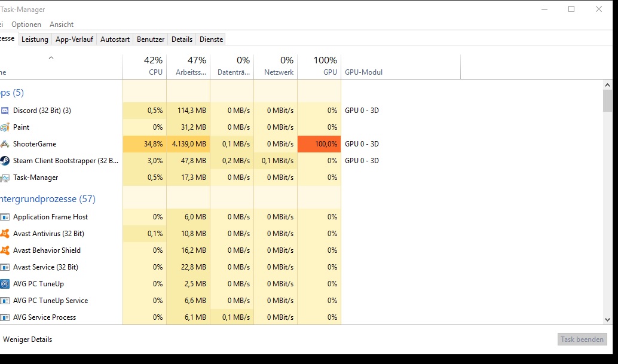Click ShooterGame's 34,8% CPU cell
The height and width of the screenshot is (364, 618).
pyautogui.click(x=145, y=144)
